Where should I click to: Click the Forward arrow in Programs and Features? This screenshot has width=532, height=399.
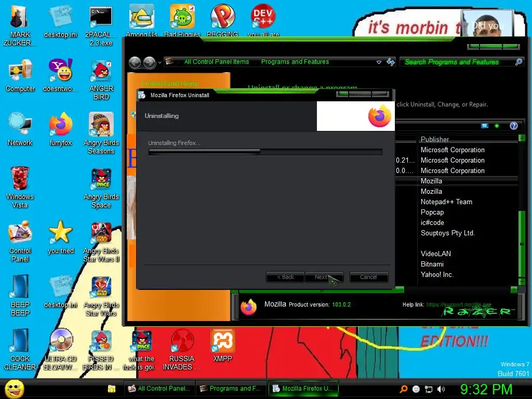point(149,62)
